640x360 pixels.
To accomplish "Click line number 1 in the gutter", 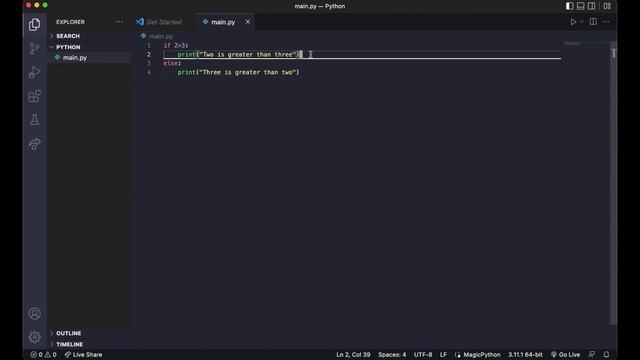I will 149,45.
